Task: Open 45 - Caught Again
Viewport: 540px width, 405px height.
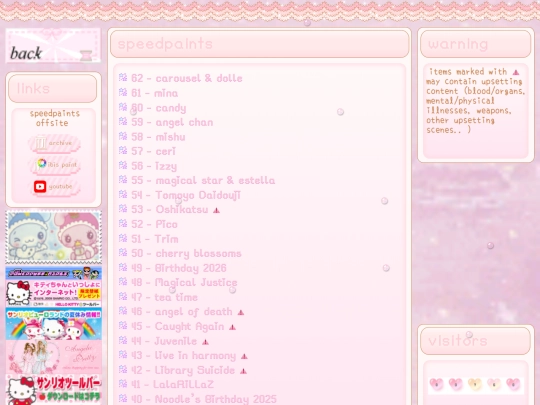Action: click(x=178, y=326)
